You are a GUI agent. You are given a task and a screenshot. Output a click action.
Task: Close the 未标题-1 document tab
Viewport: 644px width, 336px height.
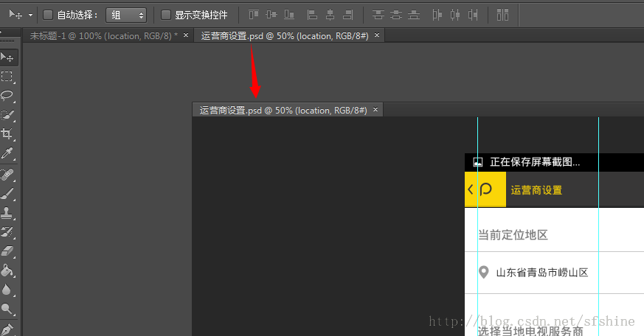(x=186, y=35)
